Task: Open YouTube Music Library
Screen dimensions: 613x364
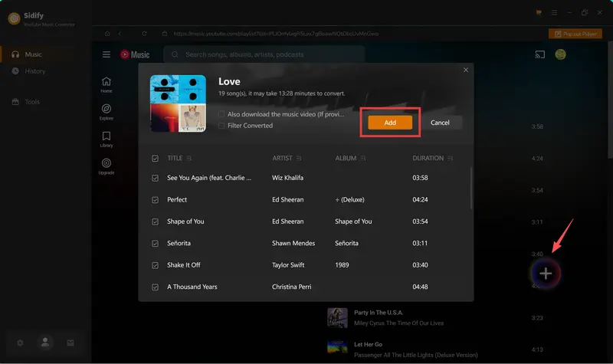Action: point(107,139)
